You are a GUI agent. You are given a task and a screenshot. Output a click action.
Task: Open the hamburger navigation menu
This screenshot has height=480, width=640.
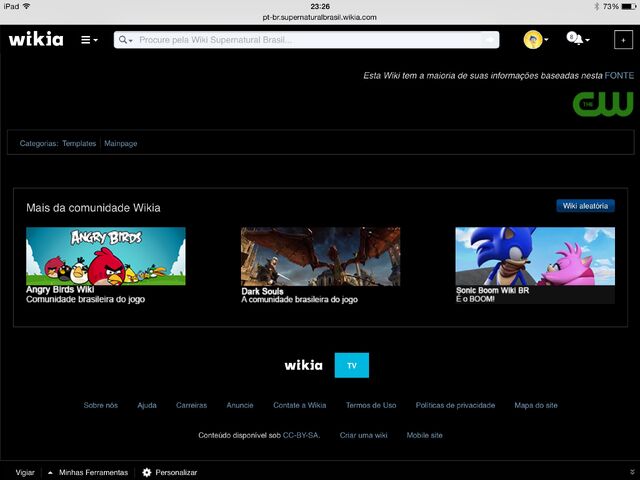89,40
